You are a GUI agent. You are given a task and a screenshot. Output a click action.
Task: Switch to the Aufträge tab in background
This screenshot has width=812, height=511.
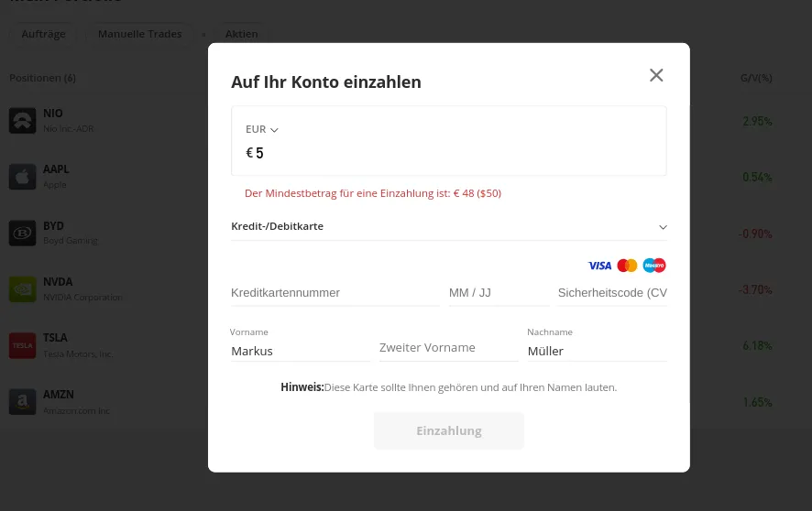(x=43, y=34)
